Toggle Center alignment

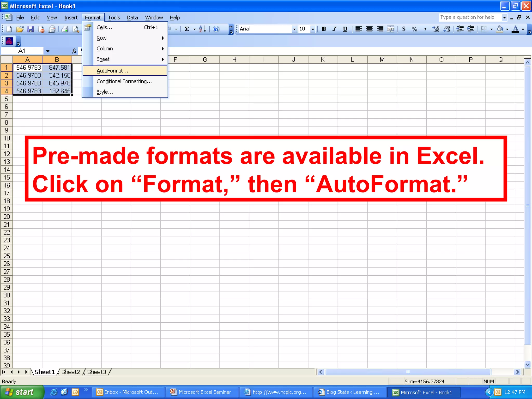click(369, 29)
